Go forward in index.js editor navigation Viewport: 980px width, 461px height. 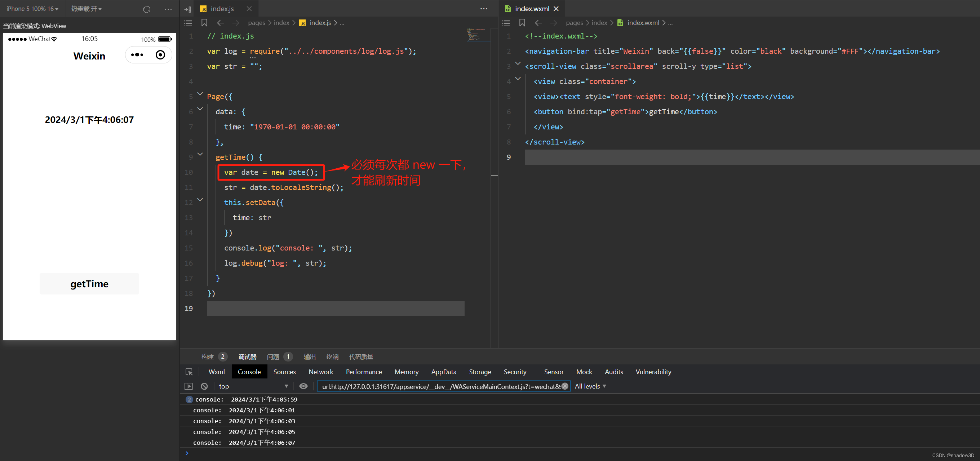coord(236,23)
